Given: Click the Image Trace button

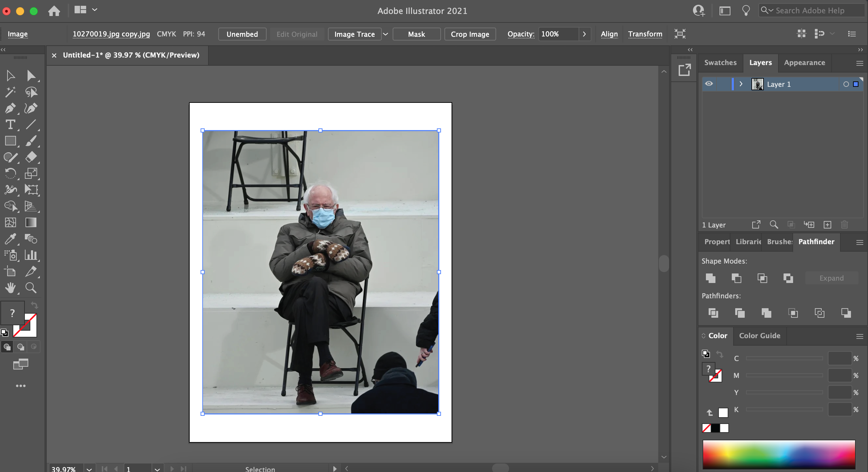Looking at the screenshot, I should pyautogui.click(x=354, y=34).
